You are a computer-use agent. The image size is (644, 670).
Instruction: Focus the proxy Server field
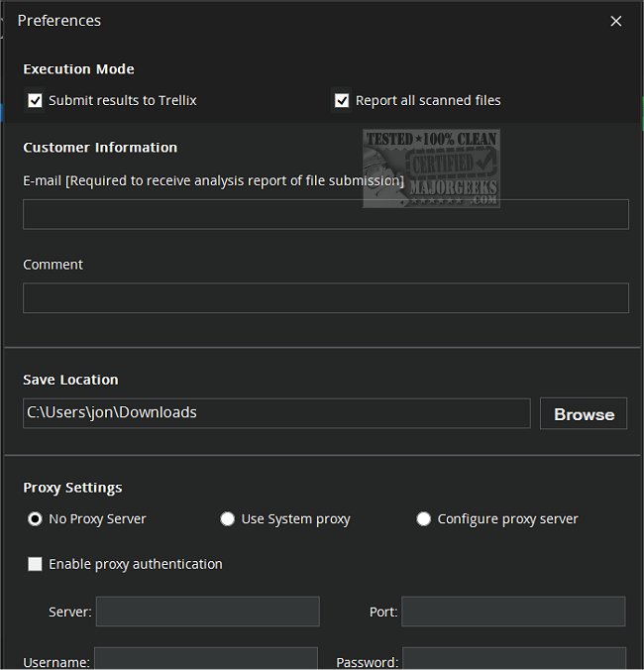[x=207, y=612]
